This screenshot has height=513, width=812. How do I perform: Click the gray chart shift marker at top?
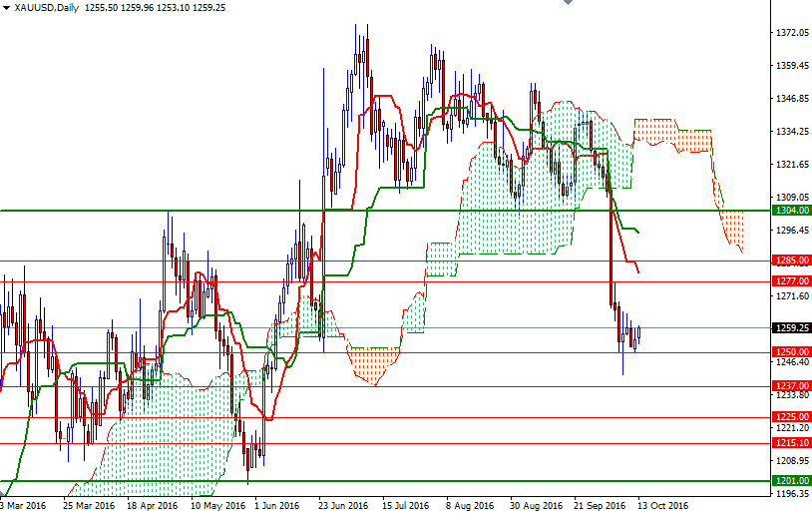[x=568, y=2]
